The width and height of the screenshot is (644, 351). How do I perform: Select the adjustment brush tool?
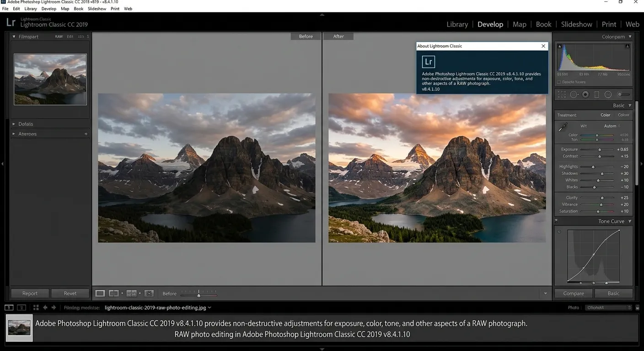pyautogui.click(x=623, y=95)
